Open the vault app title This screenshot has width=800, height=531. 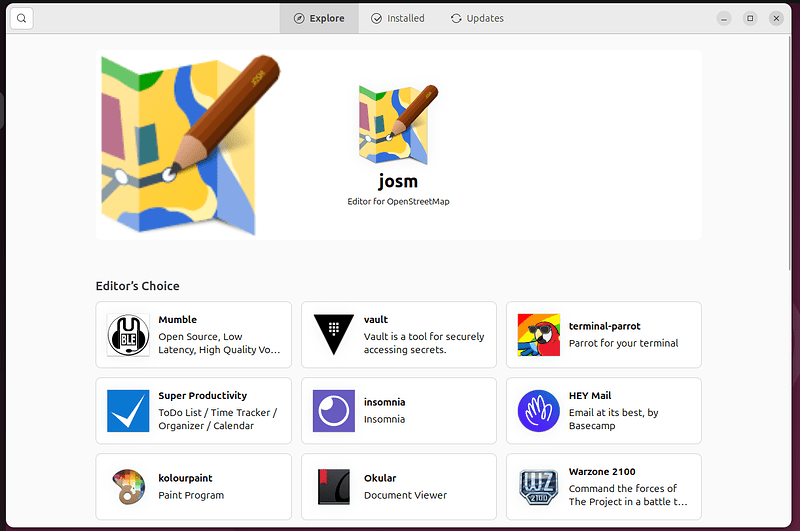376,319
